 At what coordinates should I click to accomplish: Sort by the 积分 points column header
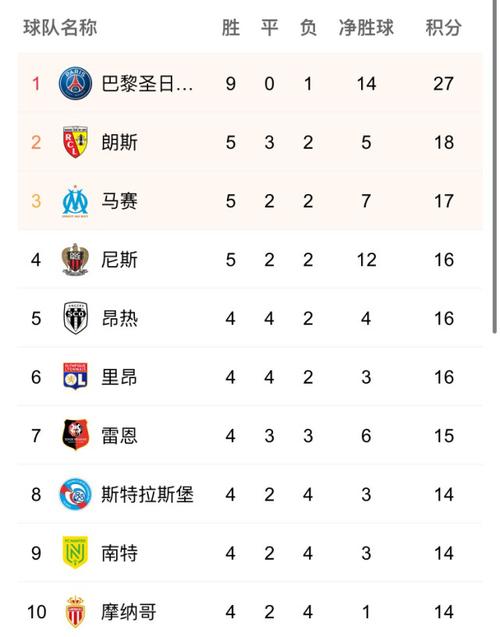tap(443, 28)
